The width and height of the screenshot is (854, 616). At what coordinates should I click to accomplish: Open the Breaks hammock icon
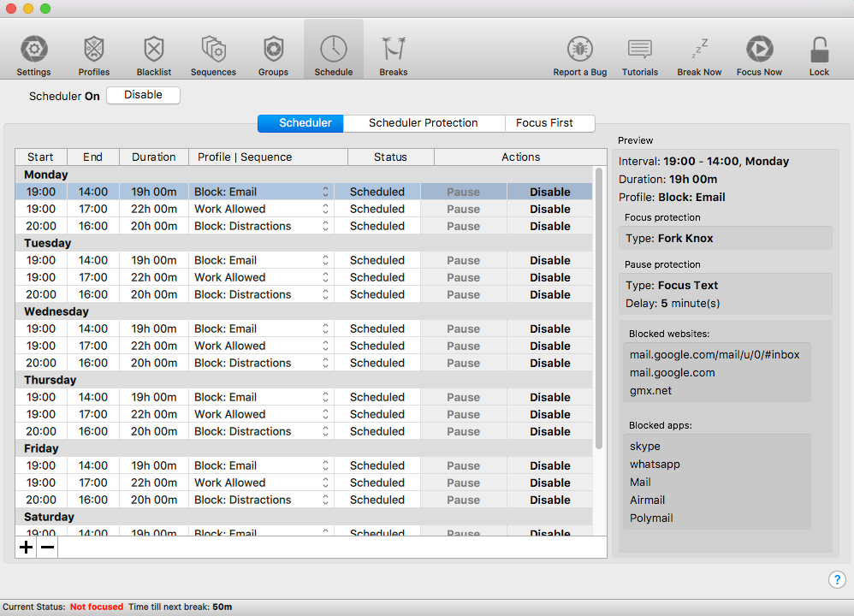(394, 49)
